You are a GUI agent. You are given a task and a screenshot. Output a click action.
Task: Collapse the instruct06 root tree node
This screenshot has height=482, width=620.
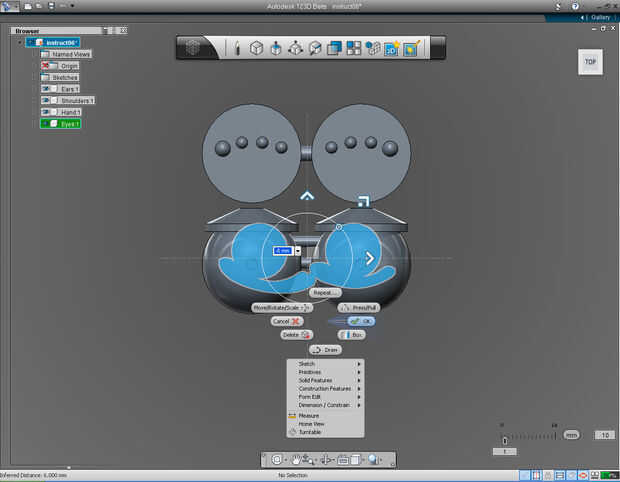tap(20, 42)
